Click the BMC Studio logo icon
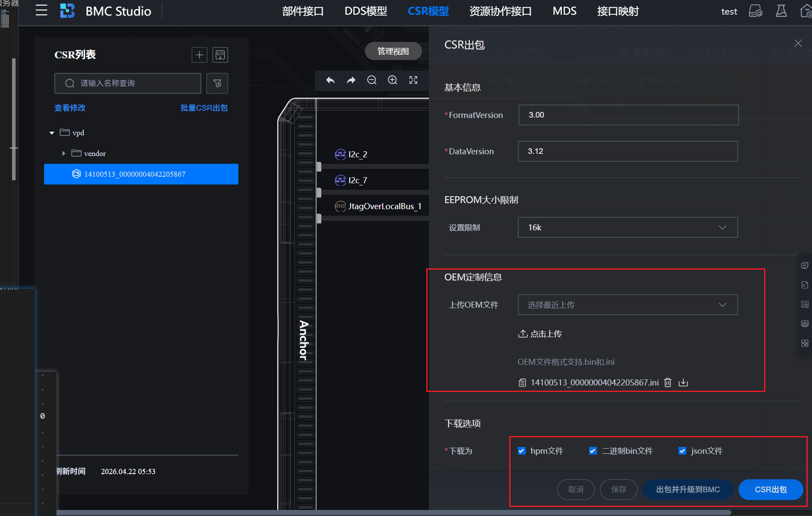 point(67,11)
